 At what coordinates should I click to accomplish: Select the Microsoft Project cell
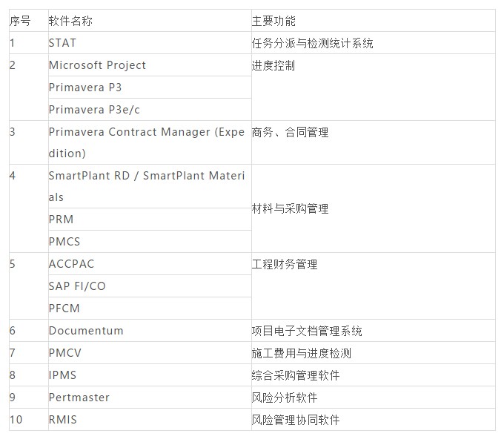[x=150, y=65]
